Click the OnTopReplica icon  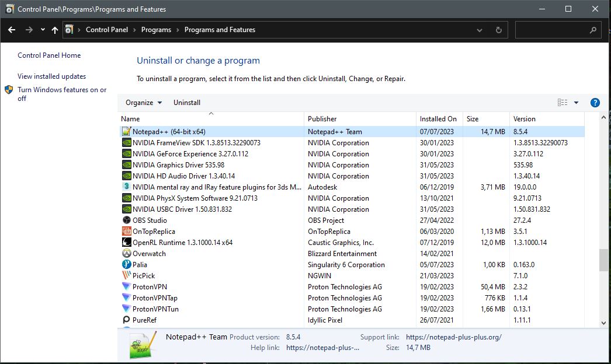[127, 231]
